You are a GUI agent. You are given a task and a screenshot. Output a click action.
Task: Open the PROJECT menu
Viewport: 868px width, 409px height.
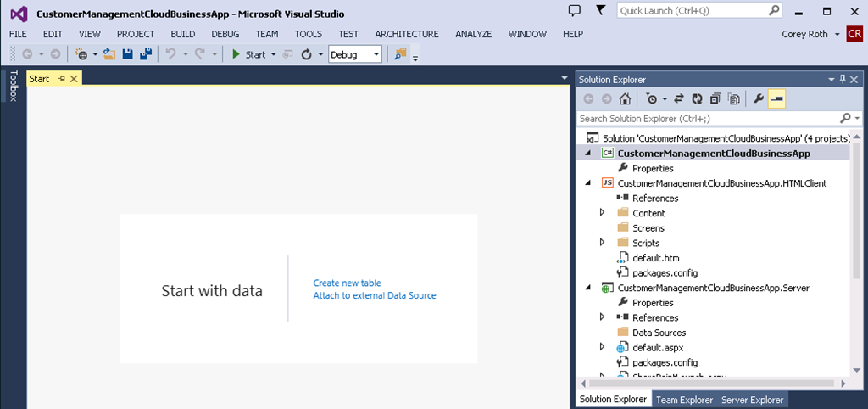136,34
